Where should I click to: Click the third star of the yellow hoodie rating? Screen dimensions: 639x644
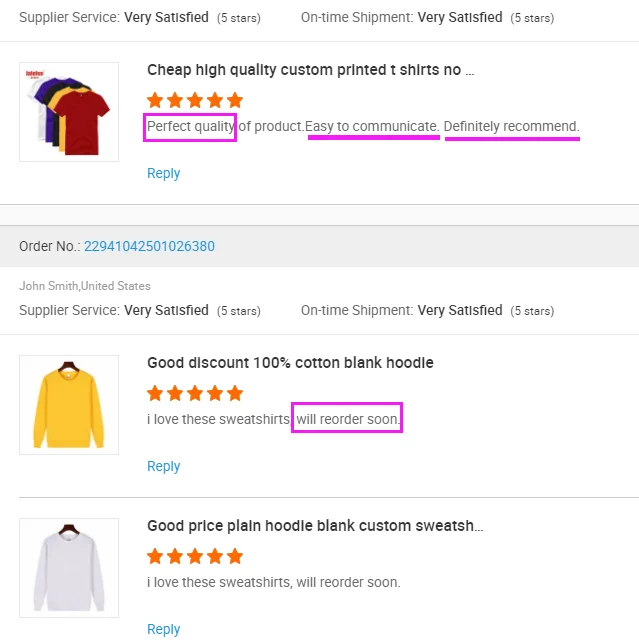195,393
